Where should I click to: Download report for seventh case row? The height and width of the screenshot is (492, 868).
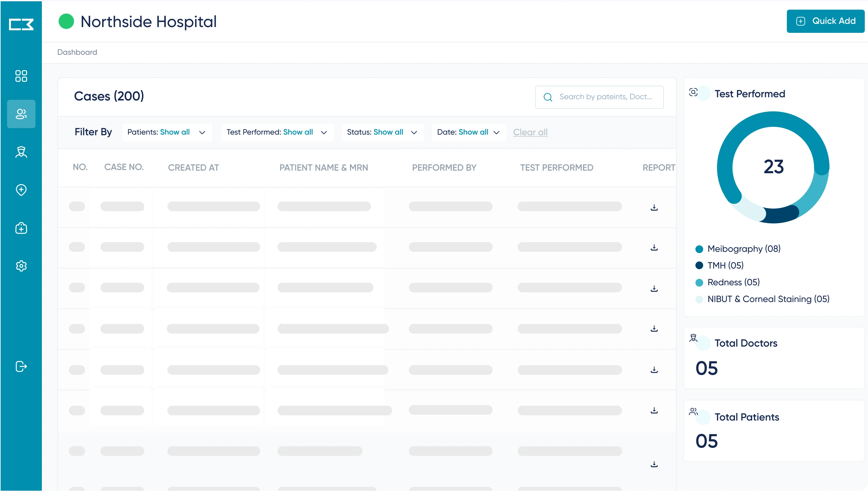tap(654, 464)
